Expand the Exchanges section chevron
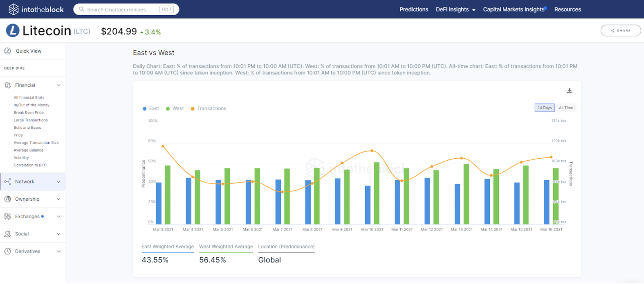This screenshot has height=284, width=644. [58, 216]
